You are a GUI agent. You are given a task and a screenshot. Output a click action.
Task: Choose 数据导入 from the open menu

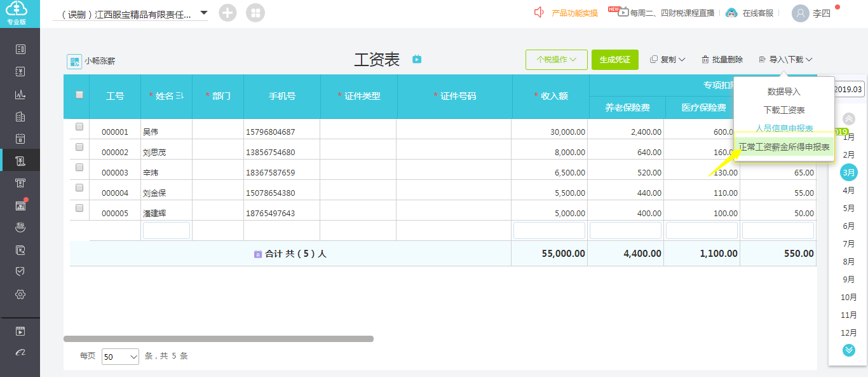pyautogui.click(x=783, y=90)
